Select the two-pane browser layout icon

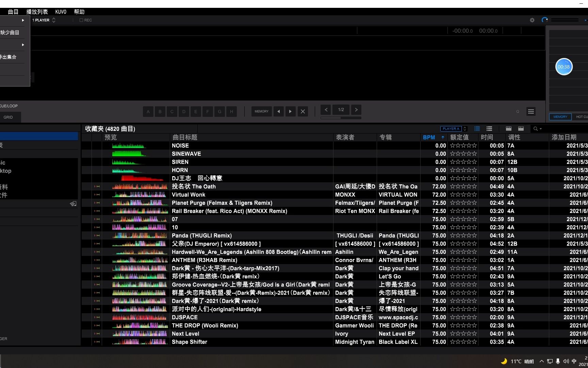521,129
